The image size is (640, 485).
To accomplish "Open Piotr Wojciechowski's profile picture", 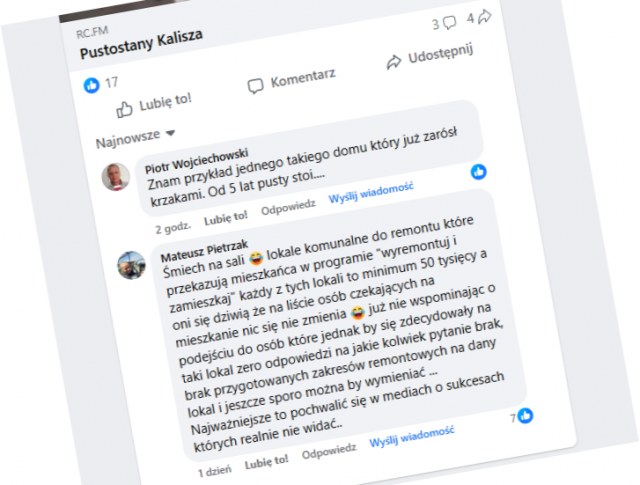I will tap(116, 177).
